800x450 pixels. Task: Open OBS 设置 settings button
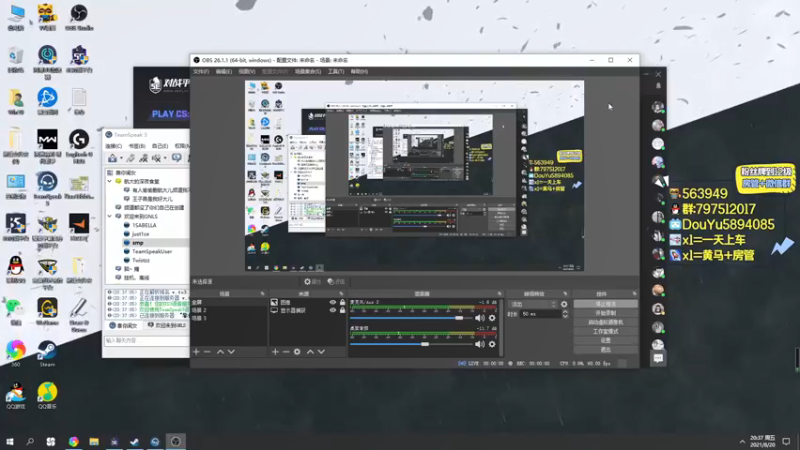point(605,340)
